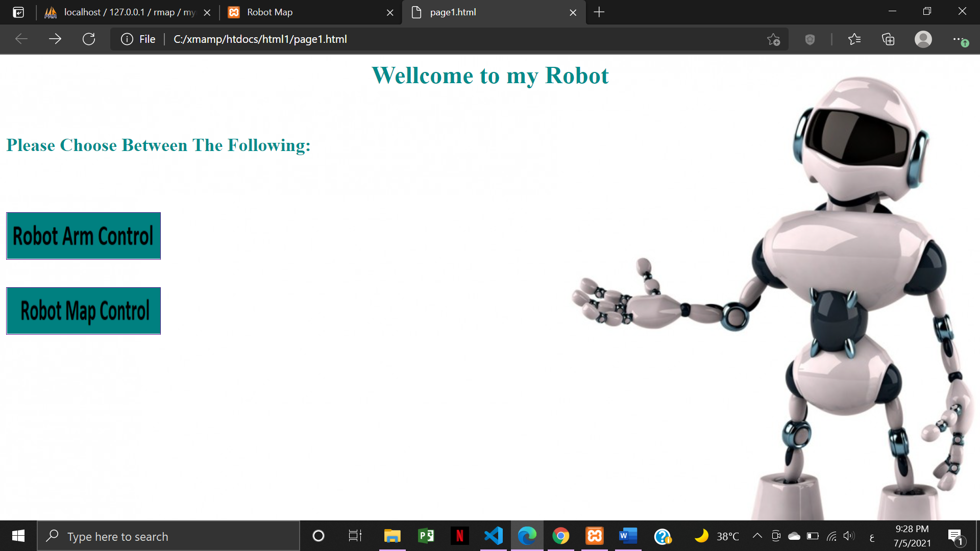Open the Favorites list
Image resolution: width=980 pixels, height=551 pixels.
pos(854,39)
